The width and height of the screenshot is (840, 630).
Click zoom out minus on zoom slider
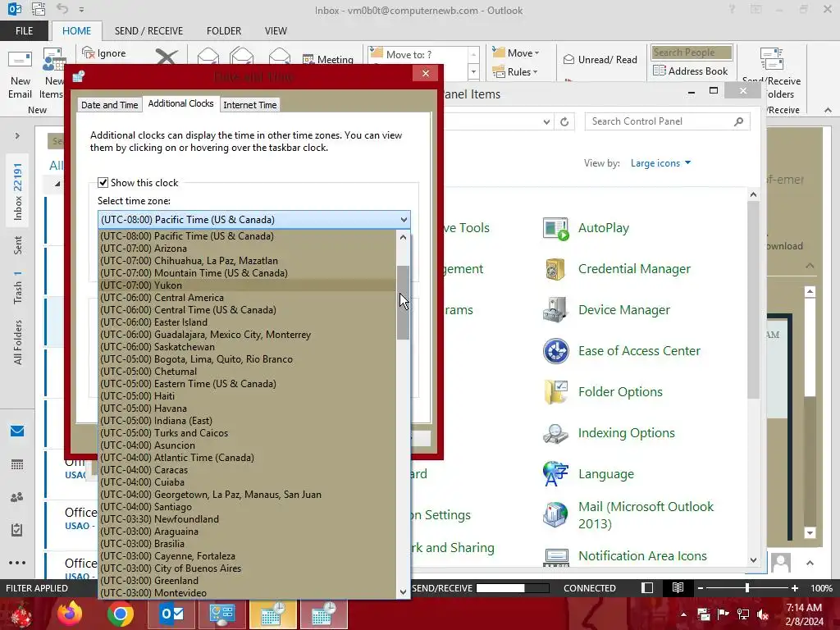(x=701, y=587)
